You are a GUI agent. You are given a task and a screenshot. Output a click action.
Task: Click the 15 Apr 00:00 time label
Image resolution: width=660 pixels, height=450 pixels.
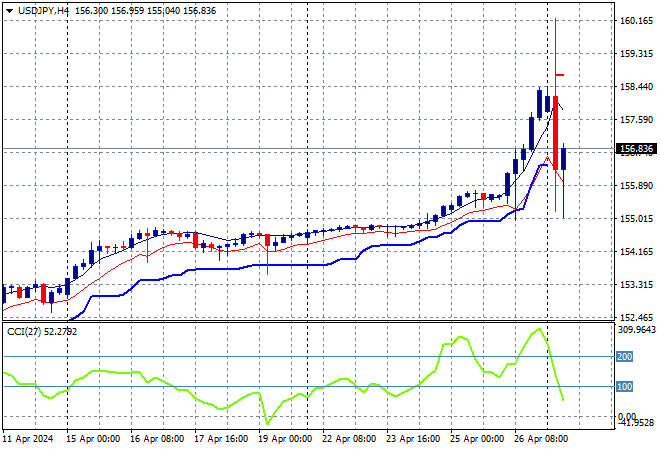tap(93, 439)
